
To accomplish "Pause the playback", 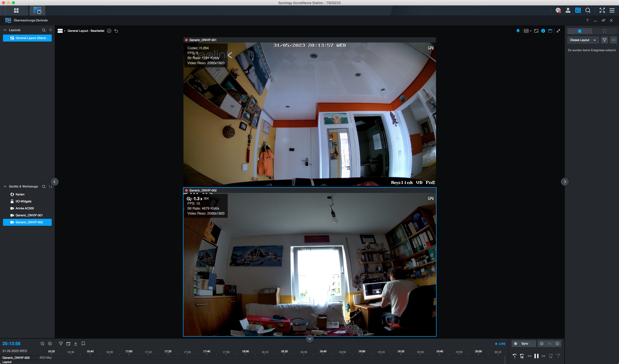I will coord(536,356).
